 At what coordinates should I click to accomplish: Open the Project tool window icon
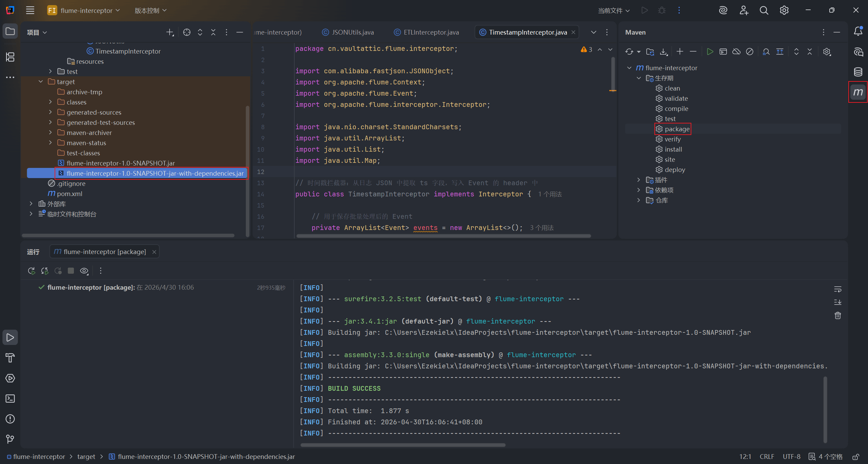pyautogui.click(x=10, y=32)
